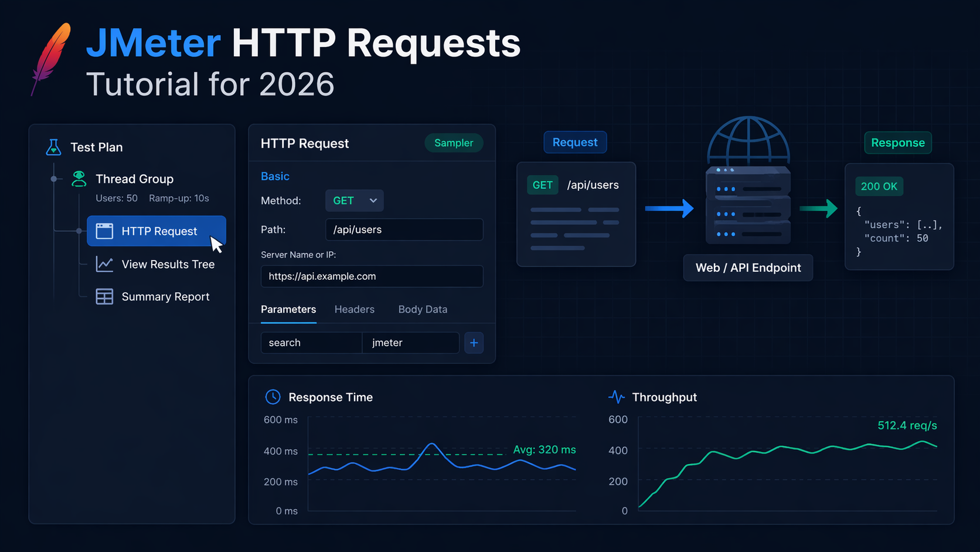980x552 pixels.
Task: Click the Throughput waveform icon
Action: pyautogui.click(x=616, y=397)
